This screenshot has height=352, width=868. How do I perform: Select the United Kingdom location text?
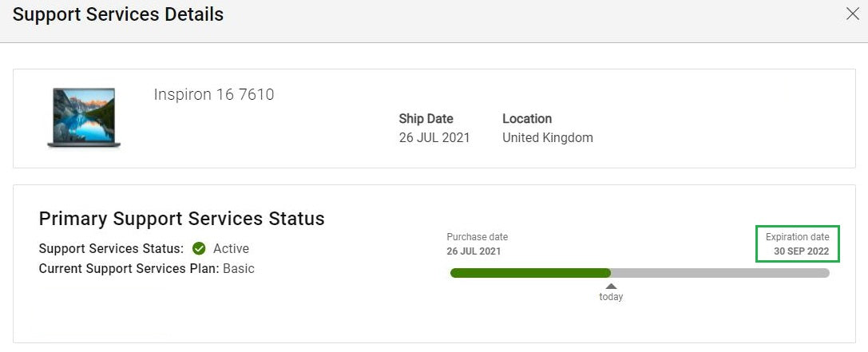pyautogui.click(x=548, y=137)
